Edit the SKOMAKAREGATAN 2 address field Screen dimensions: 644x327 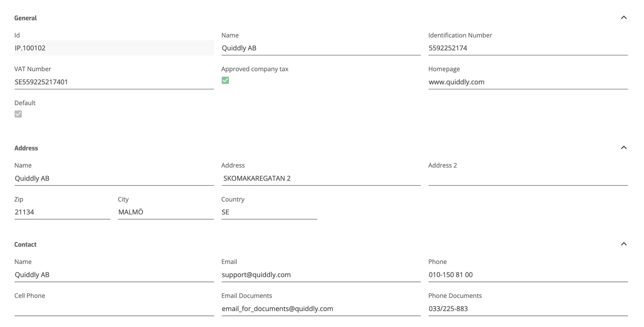(x=321, y=178)
